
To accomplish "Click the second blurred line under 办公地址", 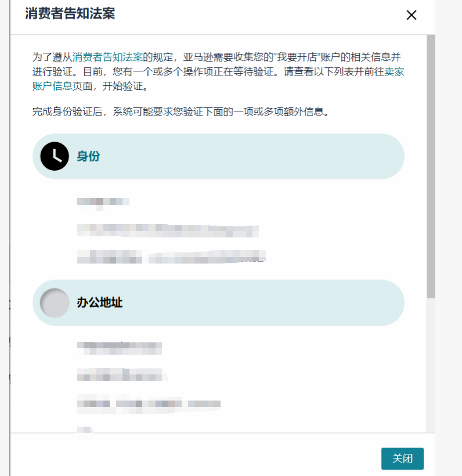I will (x=121, y=375).
